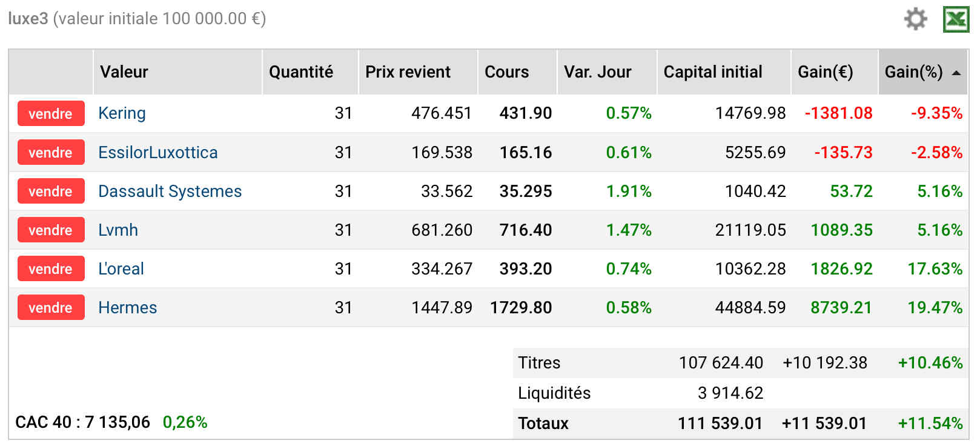Click Lvmh's daily change 1.47%
The image size is (980, 446).
629,230
